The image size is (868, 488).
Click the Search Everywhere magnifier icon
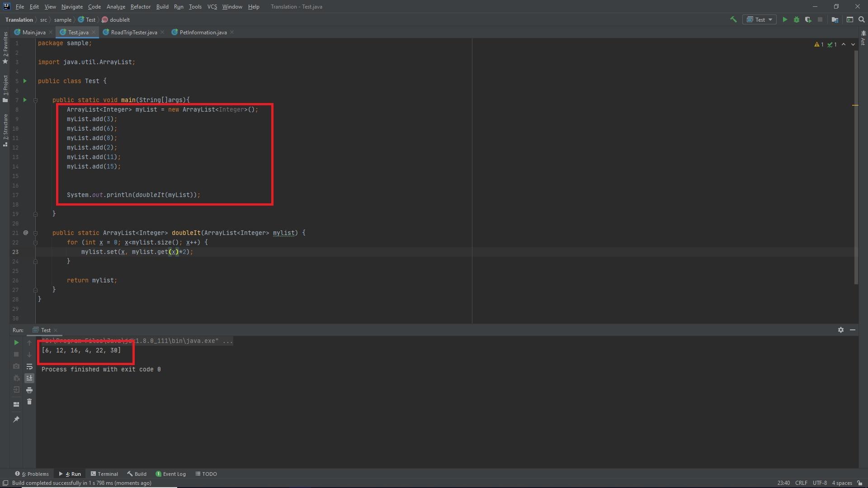pos(862,19)
